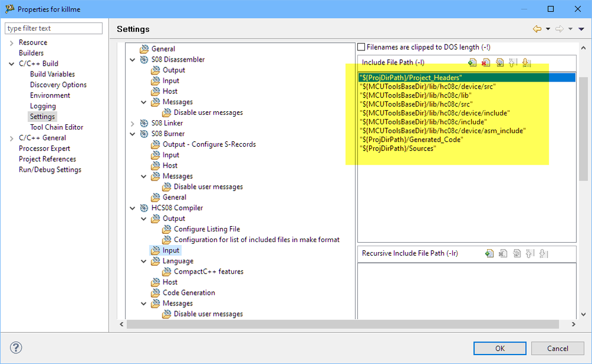The image size is (592, 364).
Task: Click the horizontal scrollbar in Settings
Action: pyautogui.click(x=343, y=324)
